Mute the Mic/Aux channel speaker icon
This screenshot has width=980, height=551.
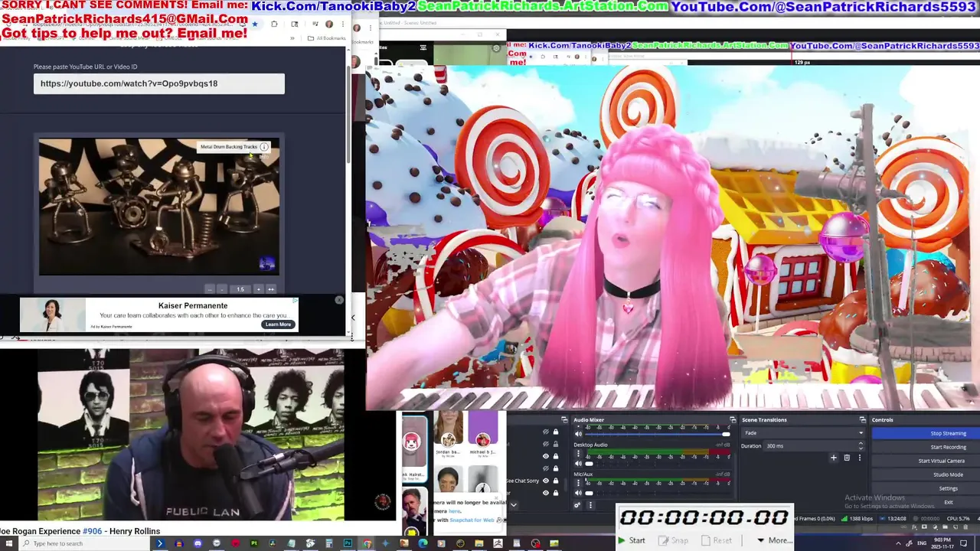pyautogui.click(x=578, y=493)
